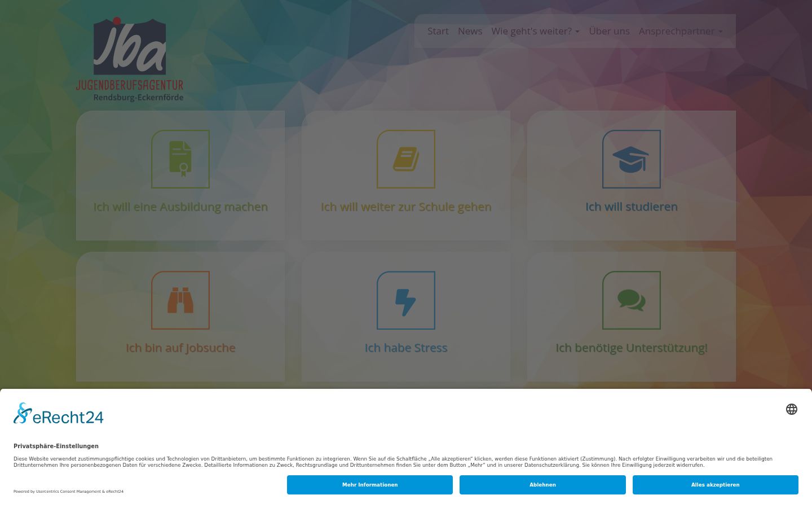Open Ich habe Stress link

click(406, 348)
